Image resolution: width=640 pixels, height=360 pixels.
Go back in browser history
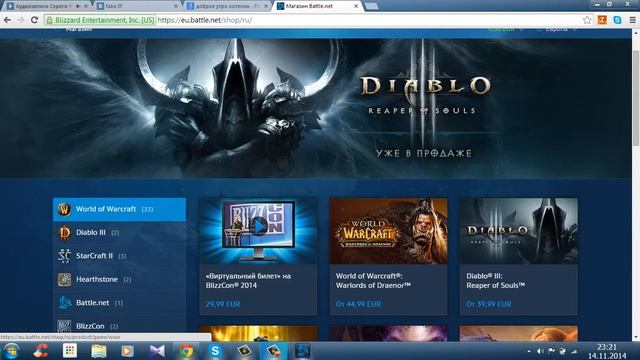pyautogui.click(x=7, y=20)
